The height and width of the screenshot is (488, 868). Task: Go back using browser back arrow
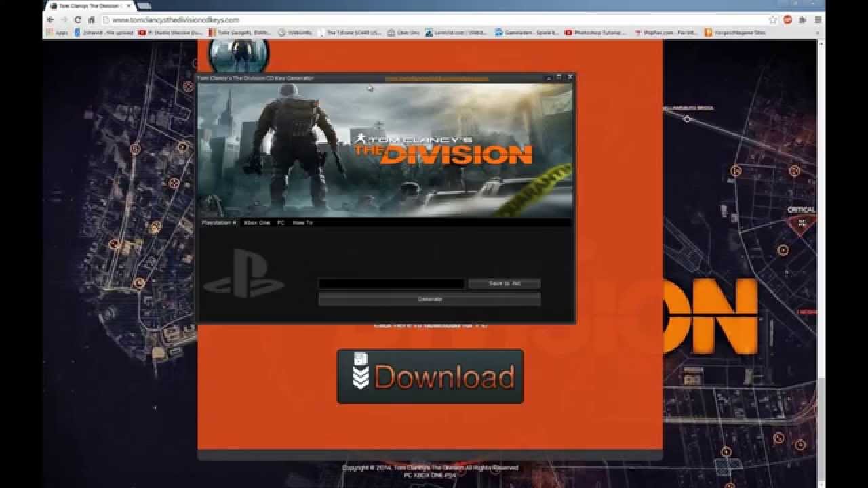tap(51, 20)
